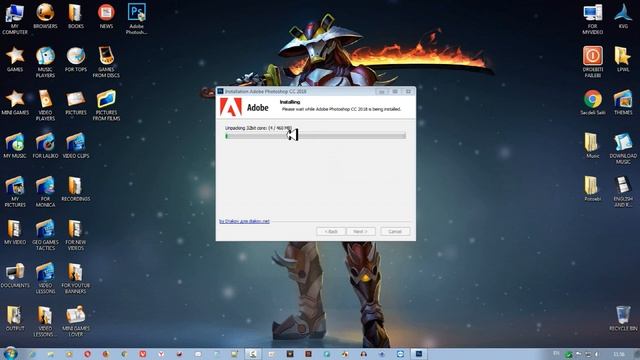640x360 pixels.
Task: Open the EN language indicator in tray
Action: (556, 353)
